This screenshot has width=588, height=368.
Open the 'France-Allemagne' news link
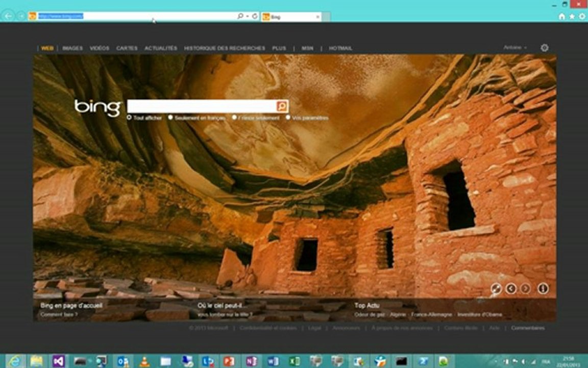432,315
